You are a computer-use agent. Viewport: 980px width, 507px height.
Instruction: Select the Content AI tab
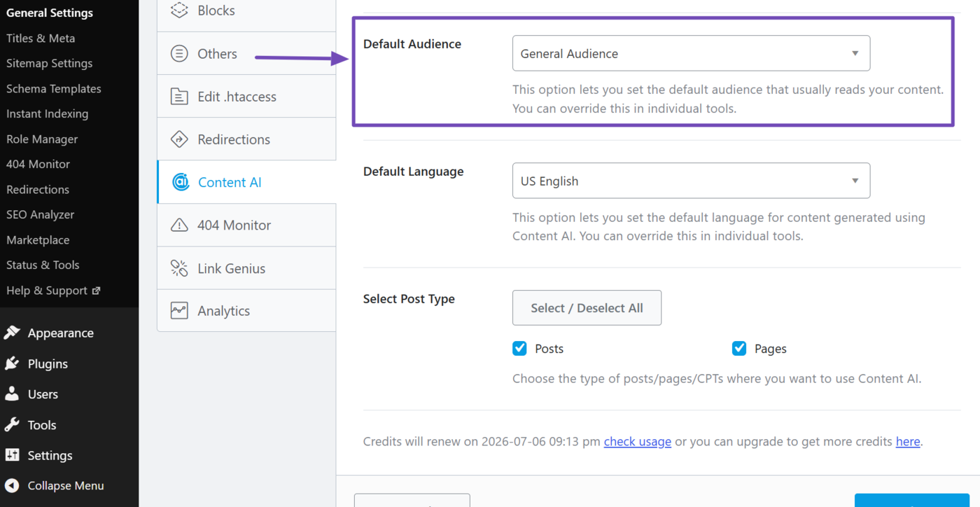(x=246, y=182)
